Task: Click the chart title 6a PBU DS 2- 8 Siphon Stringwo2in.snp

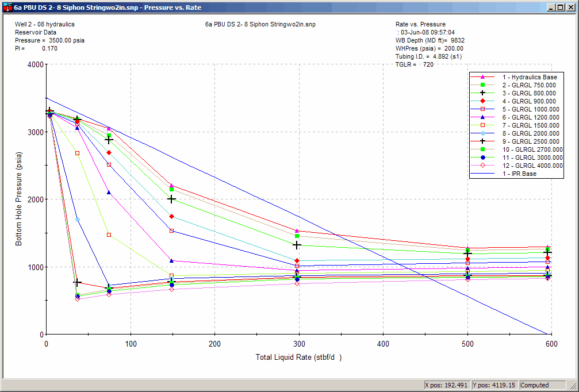Action: coord(260,24)
